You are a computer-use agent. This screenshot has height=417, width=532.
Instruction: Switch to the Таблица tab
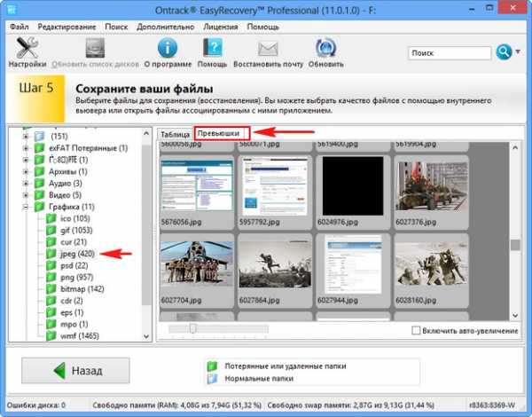(175, 135)
